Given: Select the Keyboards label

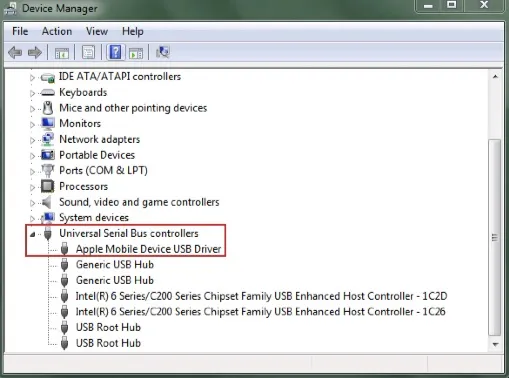Looking at the screenshot, I should coord(83,92).
